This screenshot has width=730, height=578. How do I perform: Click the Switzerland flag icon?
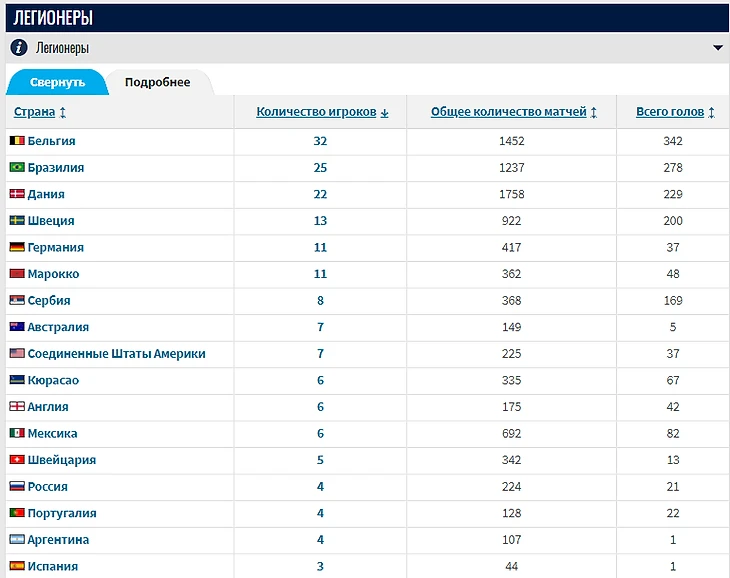point(17,460)
